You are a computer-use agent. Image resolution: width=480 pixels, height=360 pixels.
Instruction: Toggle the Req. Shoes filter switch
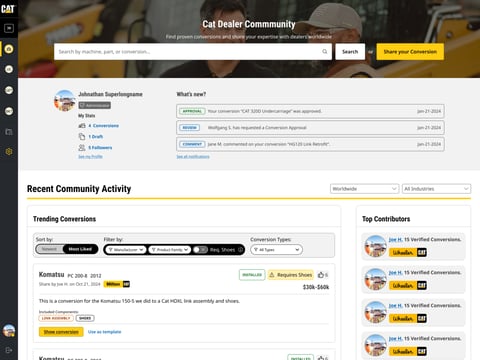pos(200,250)
